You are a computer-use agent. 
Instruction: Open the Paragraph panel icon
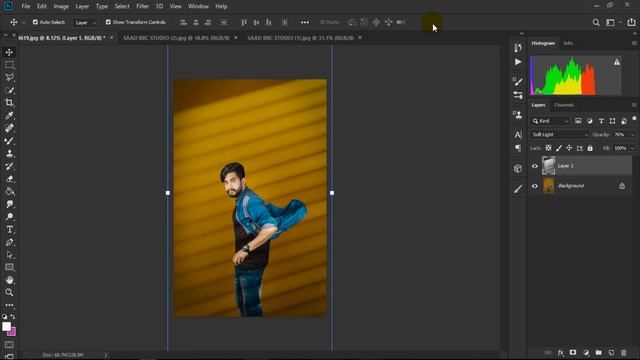(x=518, y=148)
